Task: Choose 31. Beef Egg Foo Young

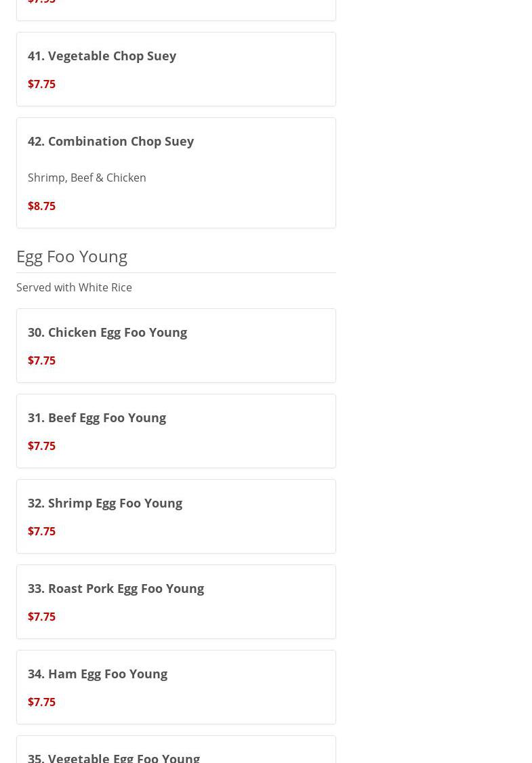Action: point(97,418)
